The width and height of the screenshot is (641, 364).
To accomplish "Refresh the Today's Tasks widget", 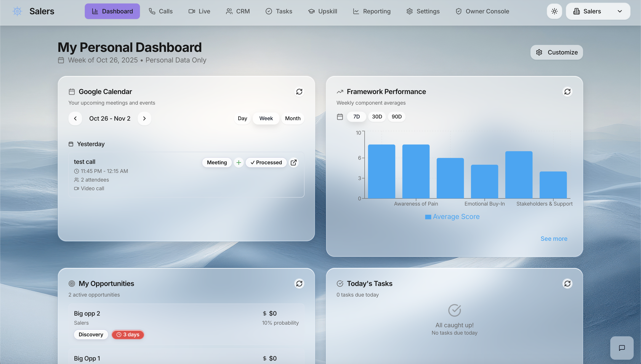I will coord(567,284).
